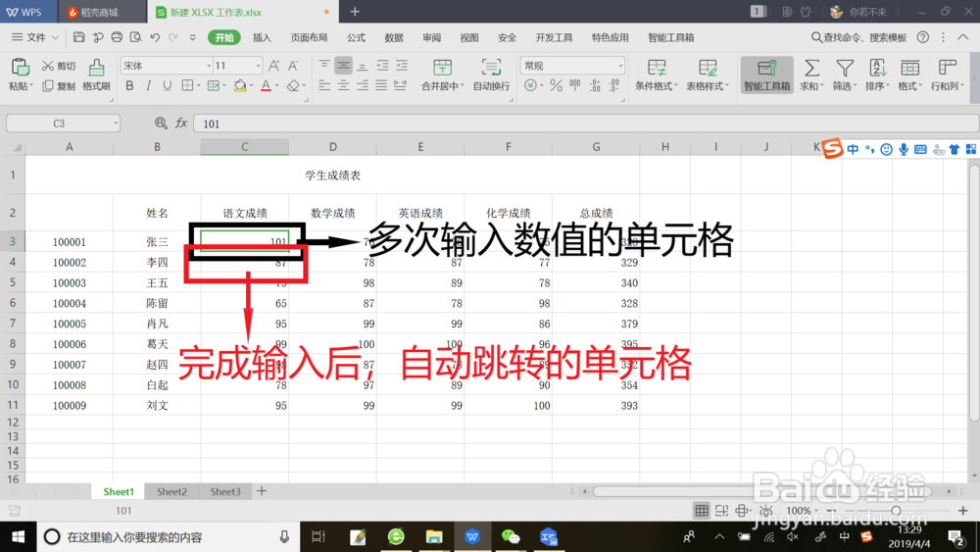The image size is (980, 552).
Task: Open File Explorer from the taskbar
Action: pos(434,536)
